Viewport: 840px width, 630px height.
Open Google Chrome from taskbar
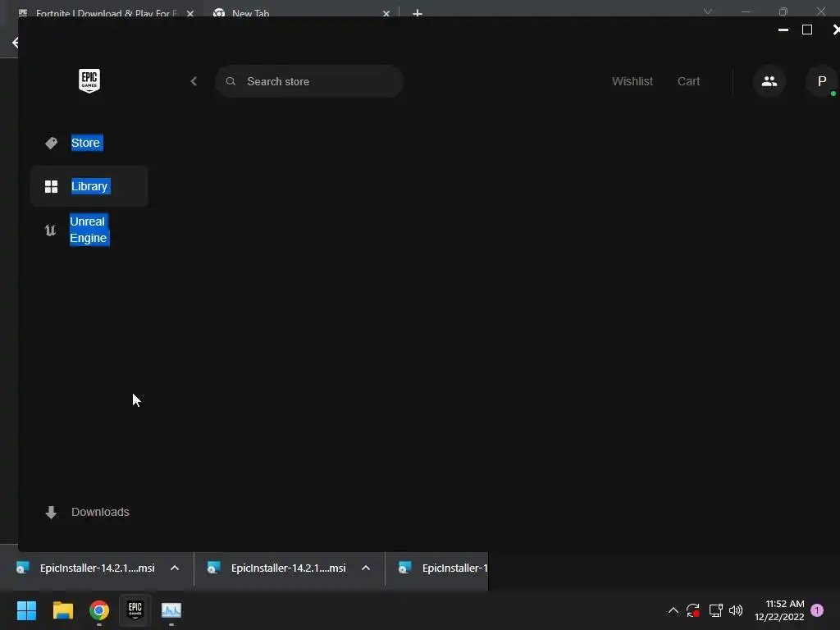click(99, 610)
